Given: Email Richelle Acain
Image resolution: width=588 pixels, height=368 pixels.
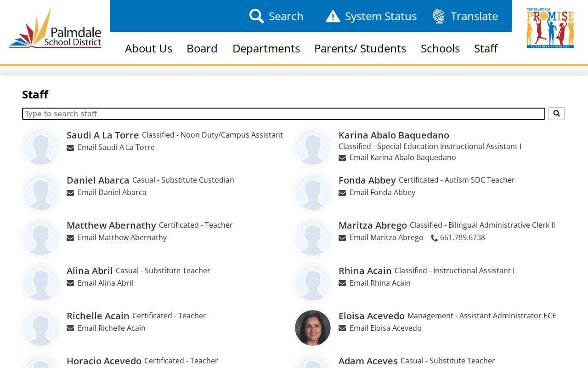Looking at the screenshot, I should coord(106,328).
